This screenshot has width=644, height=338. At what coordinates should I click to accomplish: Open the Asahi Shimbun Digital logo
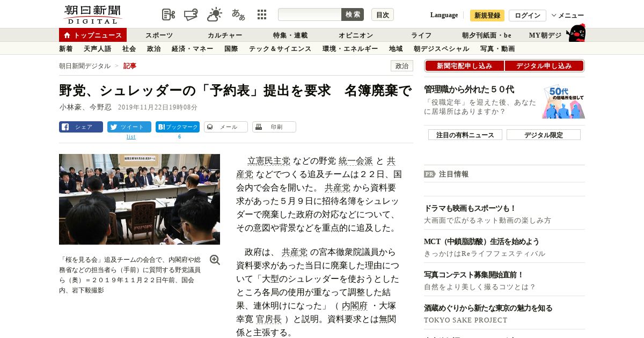(93, 14)
